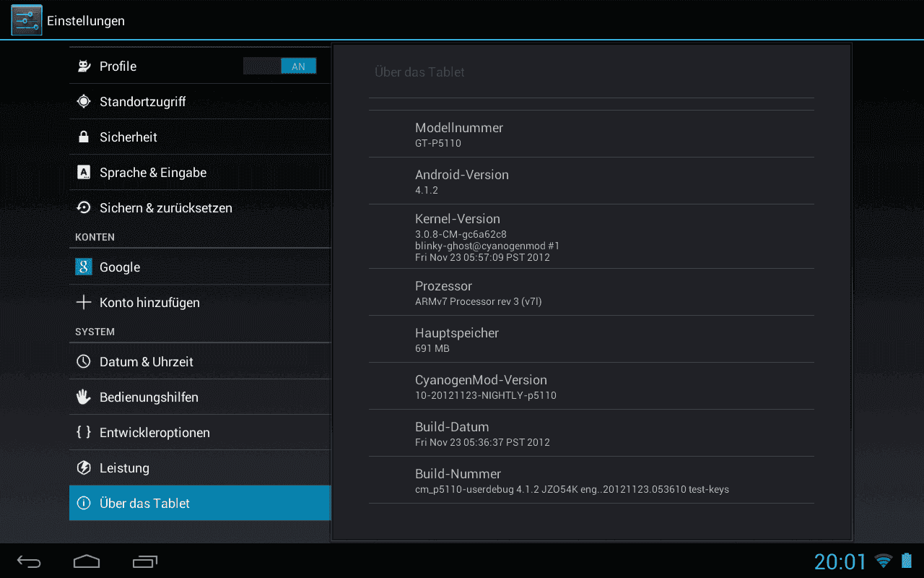The image size is (924, 578).
Task: Tap the Leistung lightning icon
Action: point(84,468)
